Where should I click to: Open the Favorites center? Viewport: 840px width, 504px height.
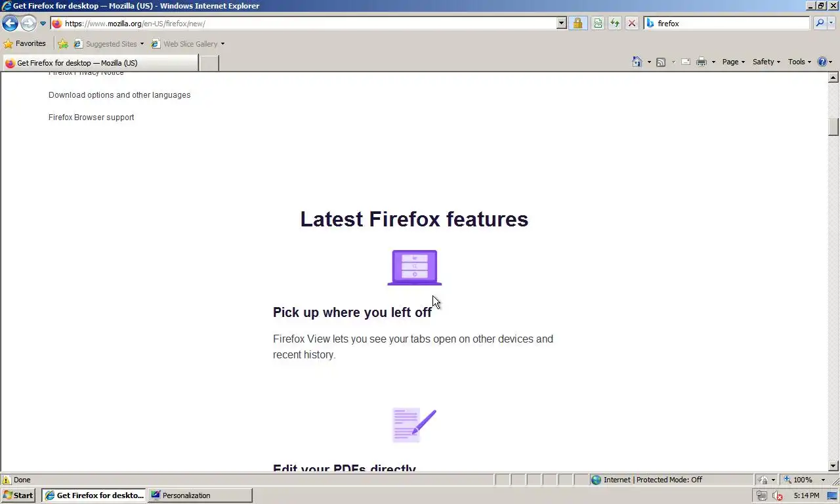click(x=25, y=43)
